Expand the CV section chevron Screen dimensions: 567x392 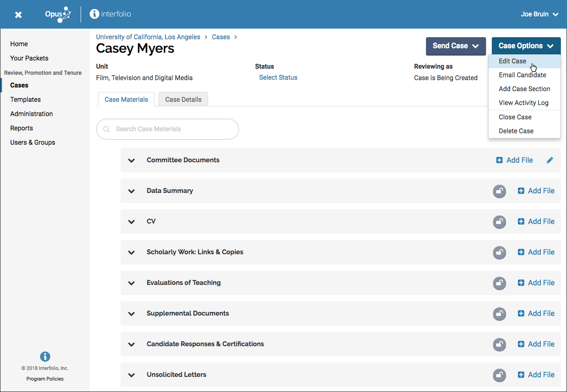point(132,222)
